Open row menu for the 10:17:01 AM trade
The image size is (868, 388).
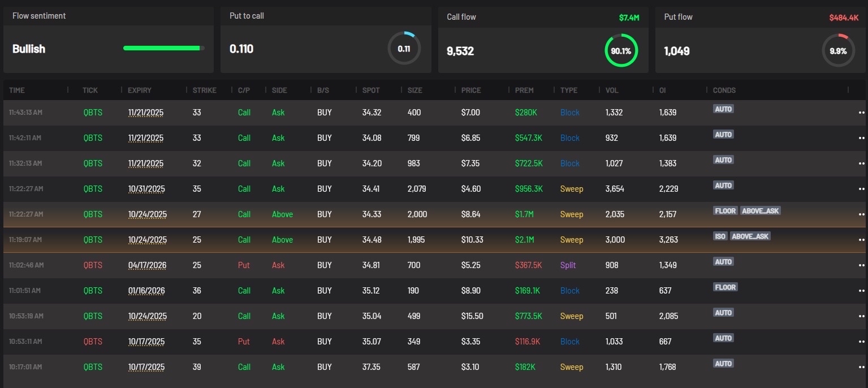click(x=861, y=367)
